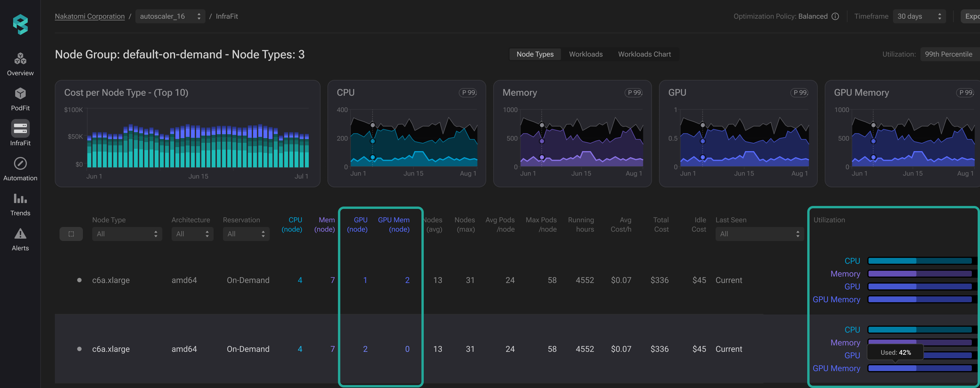This screenshot has width=980, height=388.
Task: Click the CPU usage area chart
Action: coord(414,138)
